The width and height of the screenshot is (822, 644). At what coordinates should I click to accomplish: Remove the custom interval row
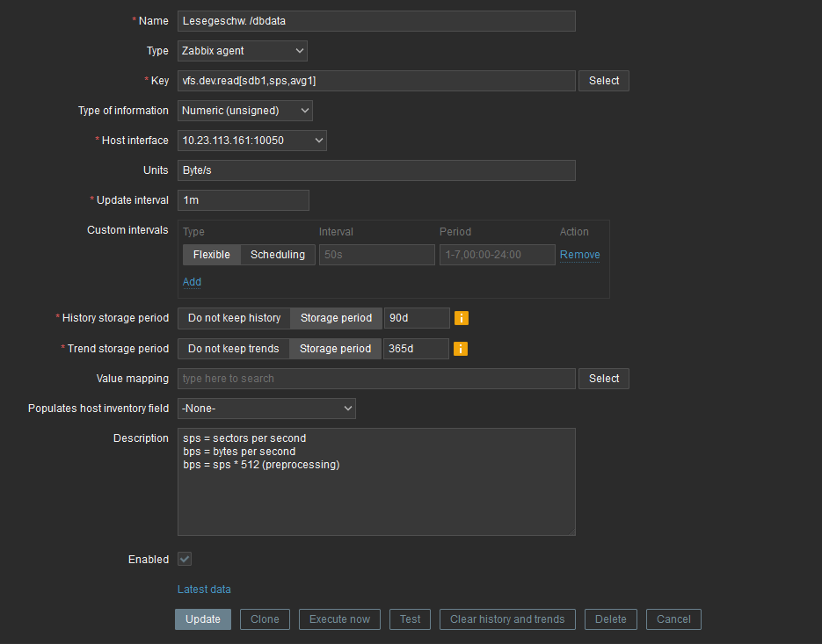coord(579,255)
